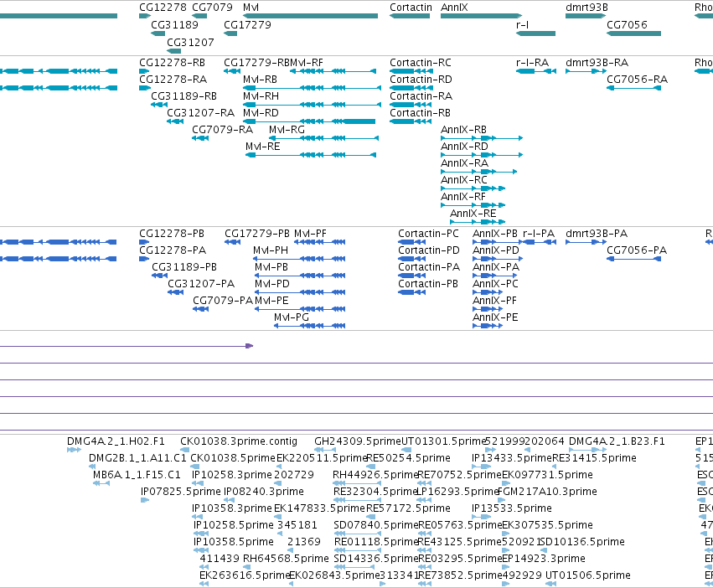Select protein CG7079-PA
Image resolution: width=713 pixels, height=588 pixels.
(x=200, y=309)
